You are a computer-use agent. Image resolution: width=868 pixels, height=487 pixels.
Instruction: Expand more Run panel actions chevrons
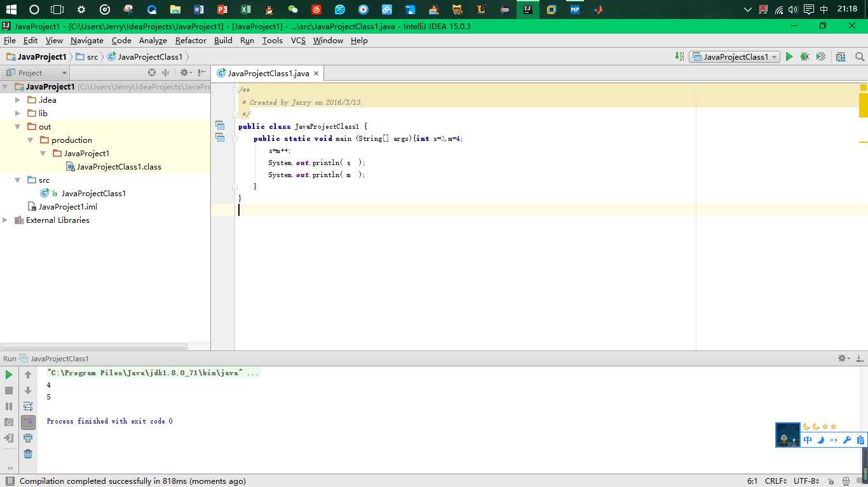10,469
